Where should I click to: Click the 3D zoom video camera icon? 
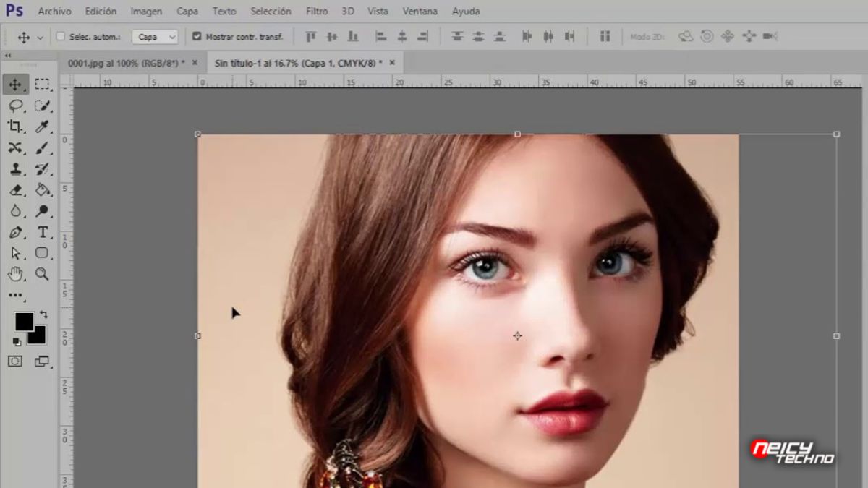[770, 36]
